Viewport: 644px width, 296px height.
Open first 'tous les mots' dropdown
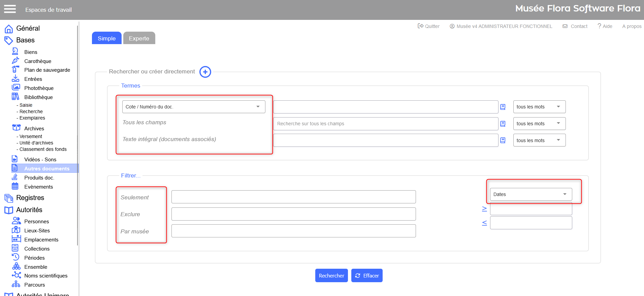coord(539,107)
